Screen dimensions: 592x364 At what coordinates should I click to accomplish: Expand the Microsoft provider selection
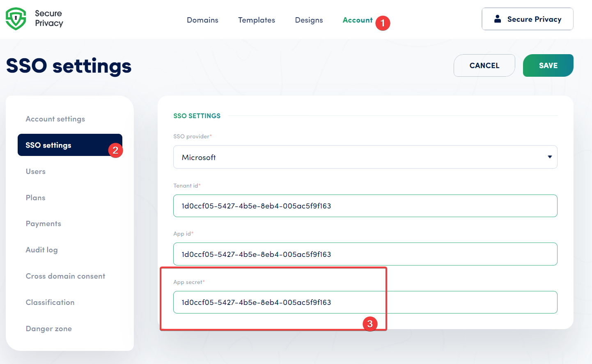click(x=550, y=157)
